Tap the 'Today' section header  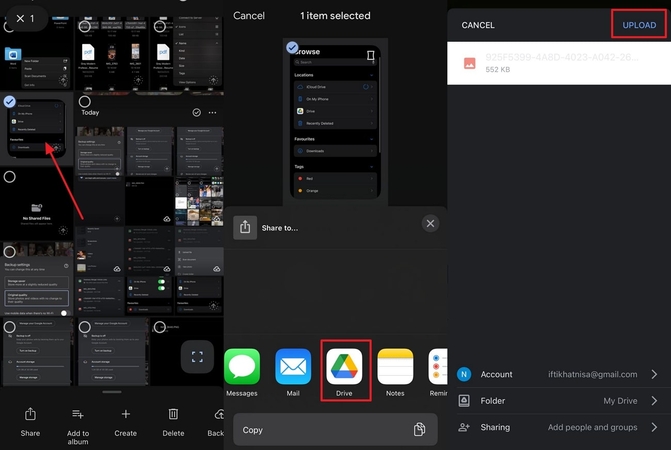pos(90,112)
